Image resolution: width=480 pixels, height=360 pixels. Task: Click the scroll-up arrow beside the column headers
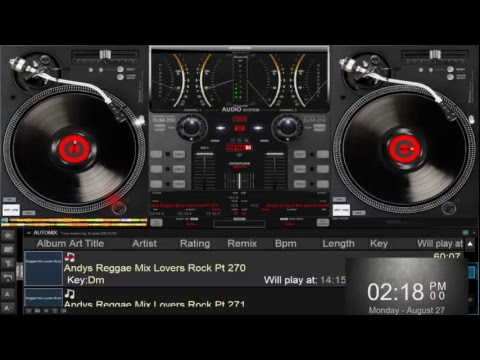[470, 244]
